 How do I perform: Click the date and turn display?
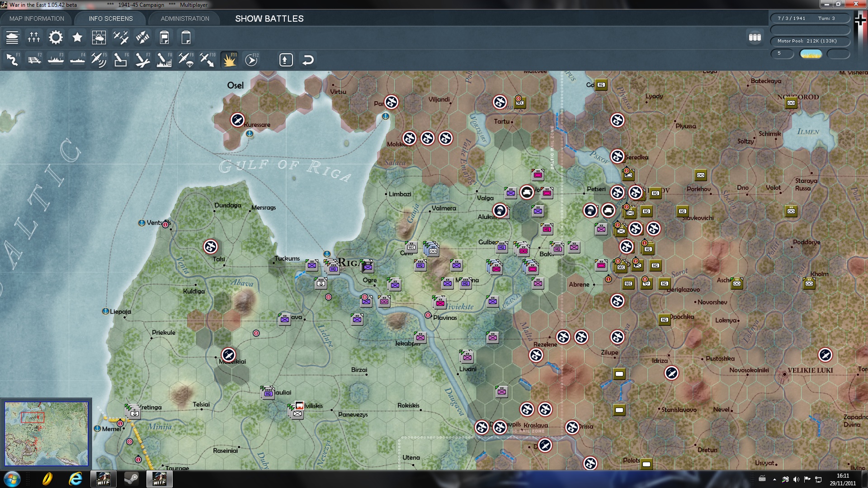(810, 18)
